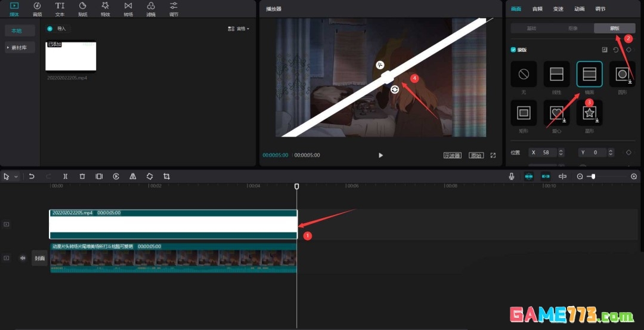644x330 pixels.
Task: Open the 文本 text tool tab
Action: coord(60,8)
